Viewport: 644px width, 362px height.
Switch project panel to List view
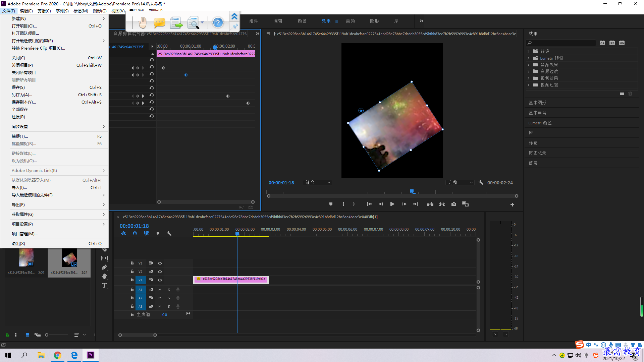(17, 335)
